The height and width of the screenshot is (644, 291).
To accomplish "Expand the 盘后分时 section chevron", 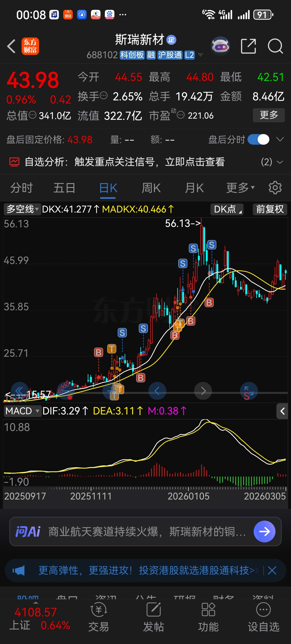I will pyautogui.click(x=280, y=139).
